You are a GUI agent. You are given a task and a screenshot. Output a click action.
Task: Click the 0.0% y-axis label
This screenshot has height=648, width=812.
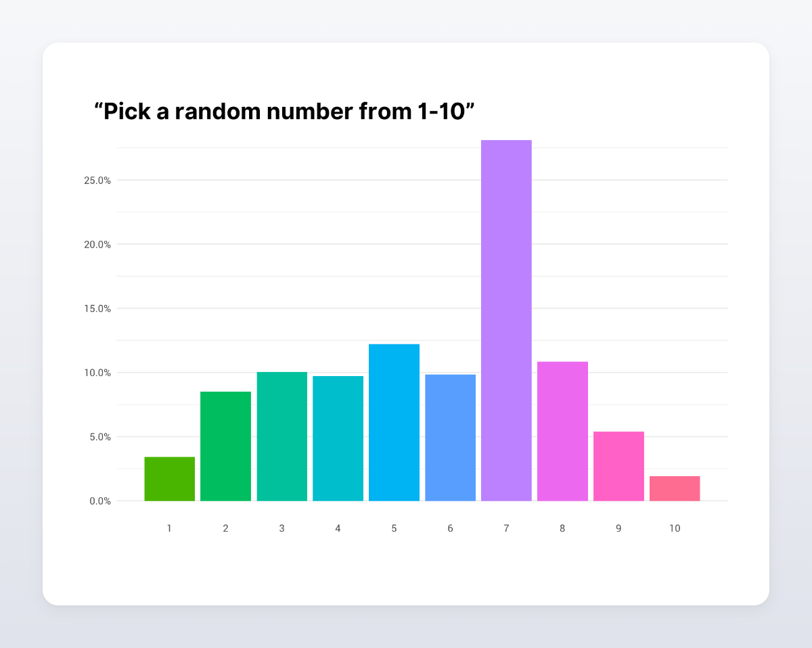(99, 501)
